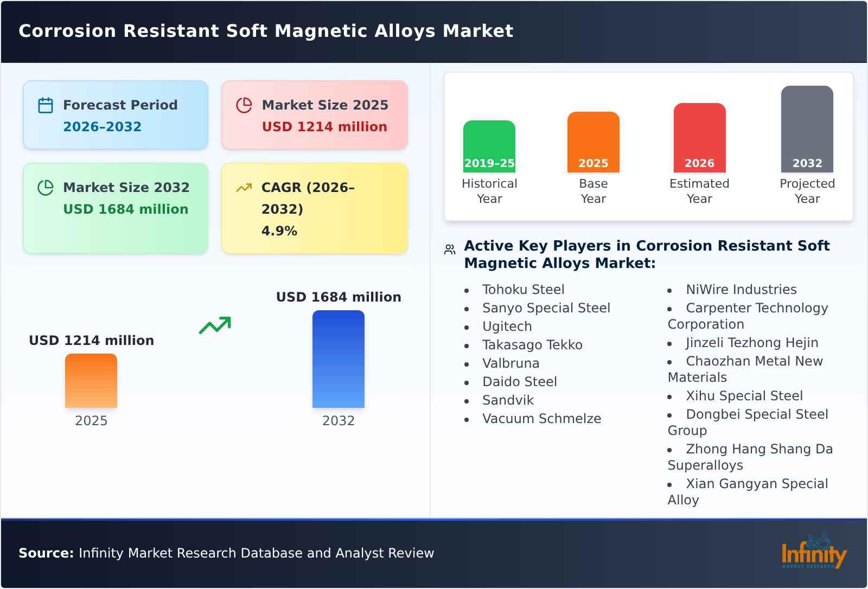Click the orange 2025 Base Year bar
868x589 pixels.
(x=593, y=142)
